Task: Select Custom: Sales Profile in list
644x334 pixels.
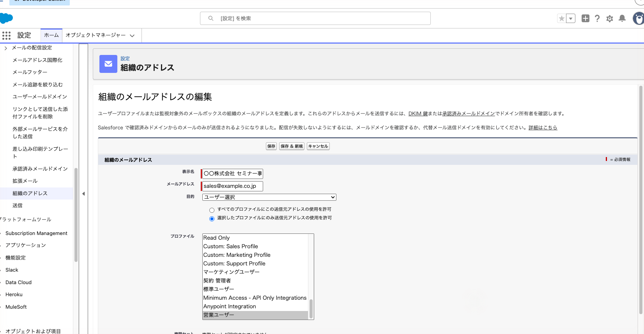Action: click(x=256, y=246)
